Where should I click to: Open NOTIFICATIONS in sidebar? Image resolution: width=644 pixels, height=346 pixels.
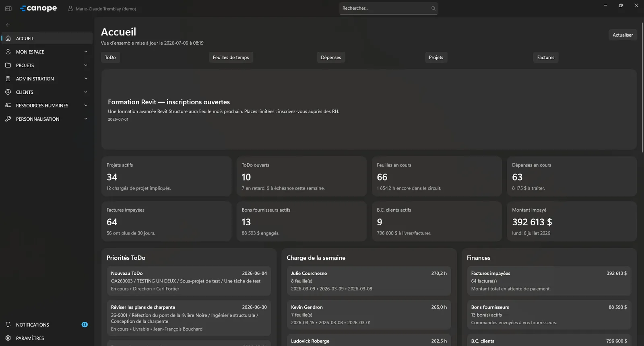point(47,324)
